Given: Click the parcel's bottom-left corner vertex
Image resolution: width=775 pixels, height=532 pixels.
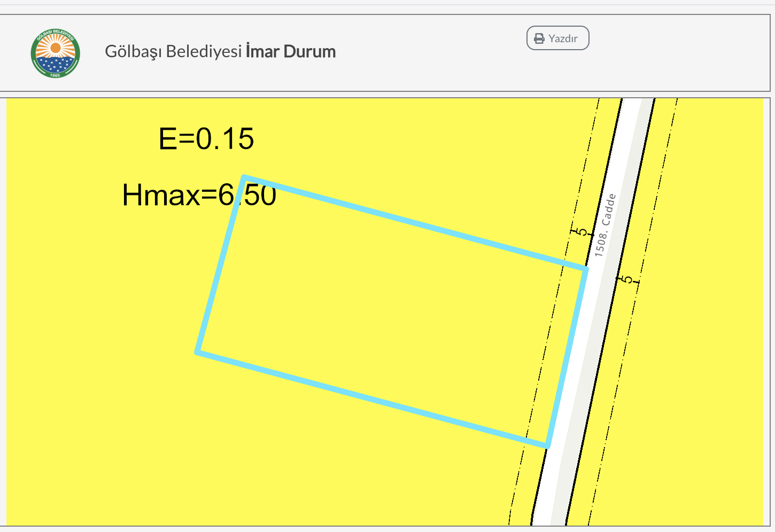Looking at the screenshot, I should [x=198, y=352].
